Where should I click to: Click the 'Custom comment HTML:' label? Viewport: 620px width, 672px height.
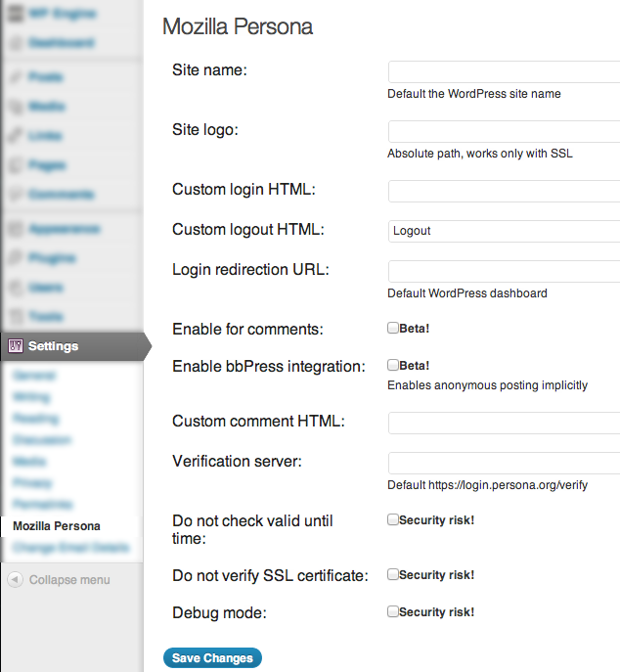[x=258, y=422]
